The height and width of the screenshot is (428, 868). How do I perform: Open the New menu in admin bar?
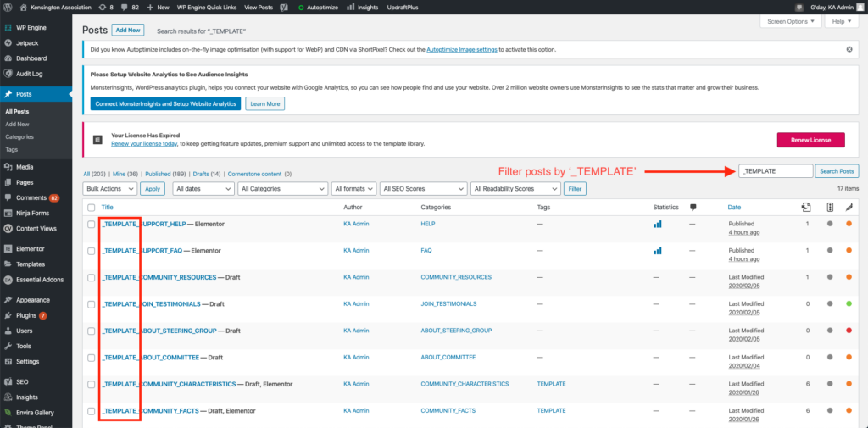[x=159, y=8]
